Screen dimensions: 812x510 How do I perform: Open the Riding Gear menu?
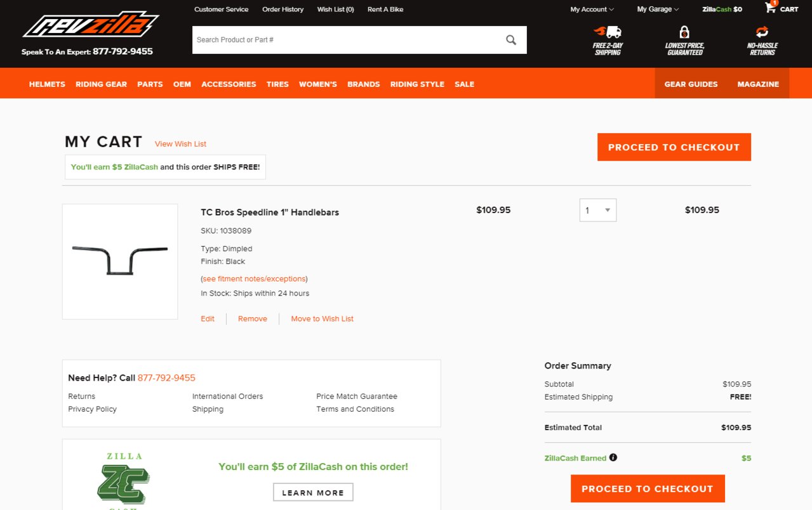[101, 84]
